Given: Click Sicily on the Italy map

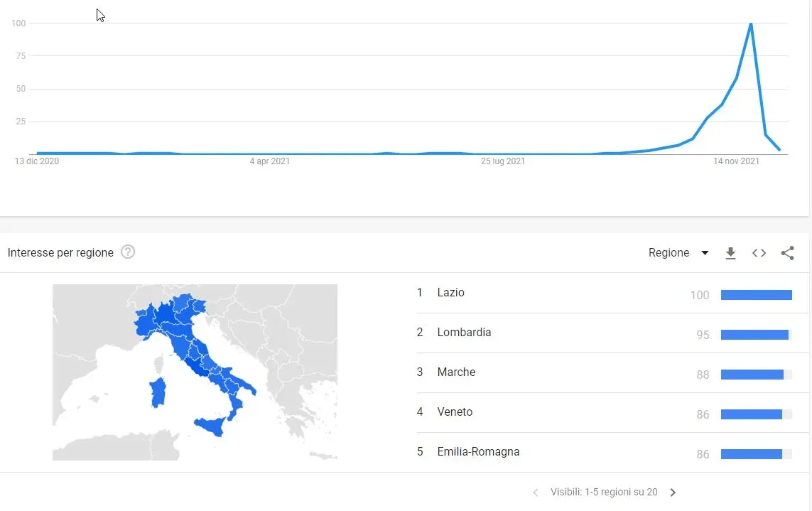Looking at the screenshot, I should click(x=210, y=426).
